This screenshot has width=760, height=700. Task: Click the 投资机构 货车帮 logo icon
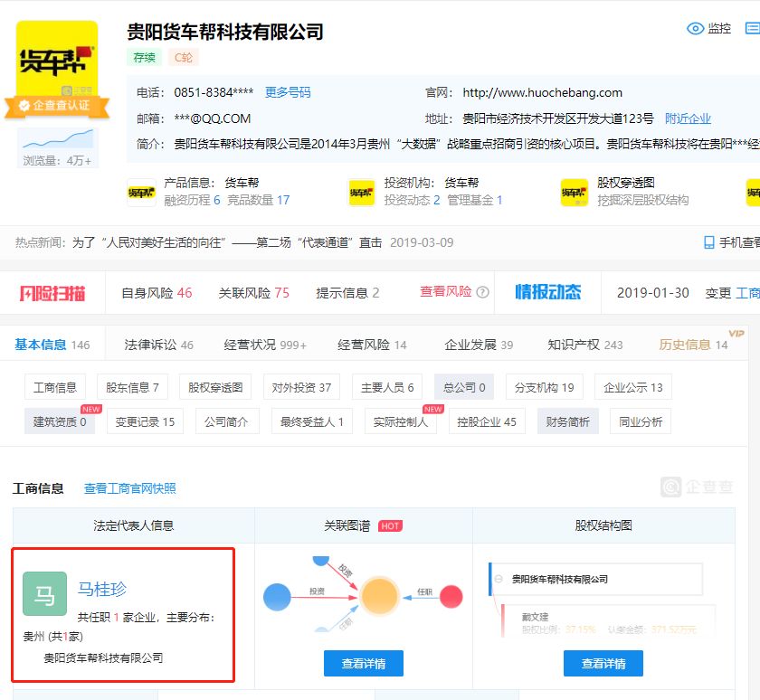point(361,192)
